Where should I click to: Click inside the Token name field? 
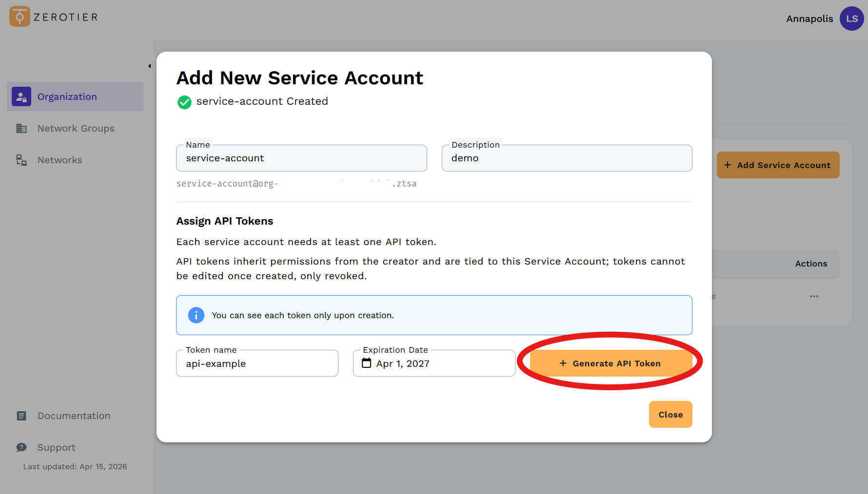pyautogui.click(x=257, y=363)
